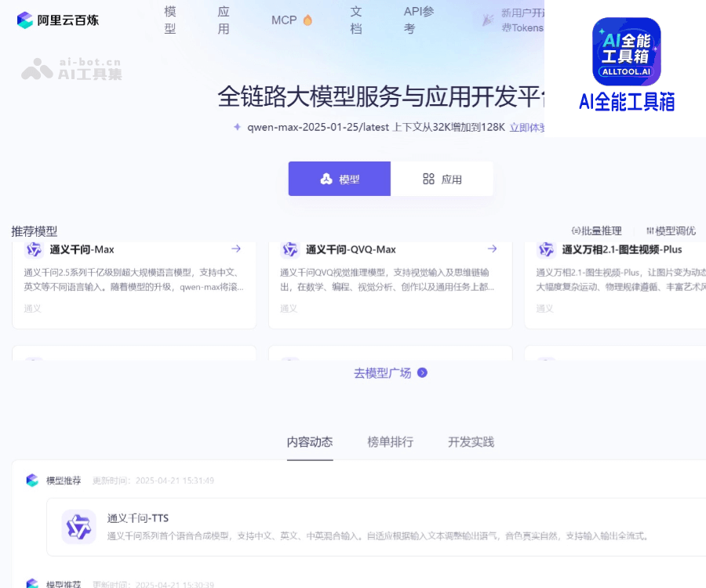
Task: Click the circled arrow icon after 去模型广场
Action: (422, 372)
